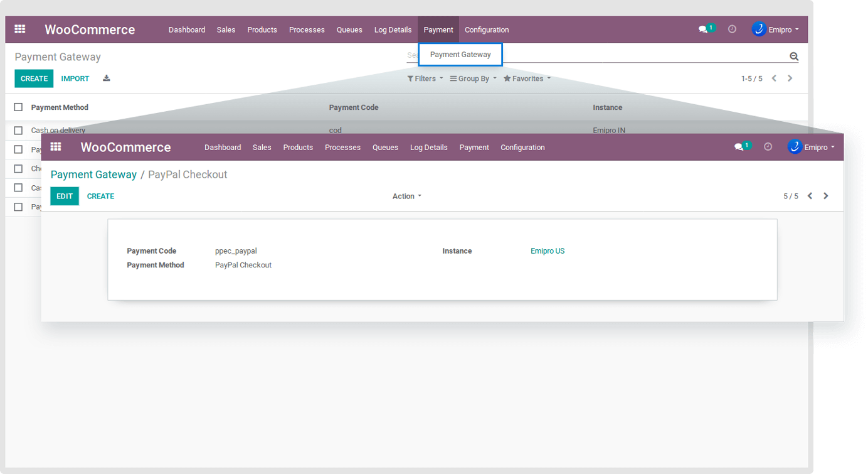This screenshot has width=868, height=474.
Task: Check the fourth row checkbox in list
Action: click(18, 188)
